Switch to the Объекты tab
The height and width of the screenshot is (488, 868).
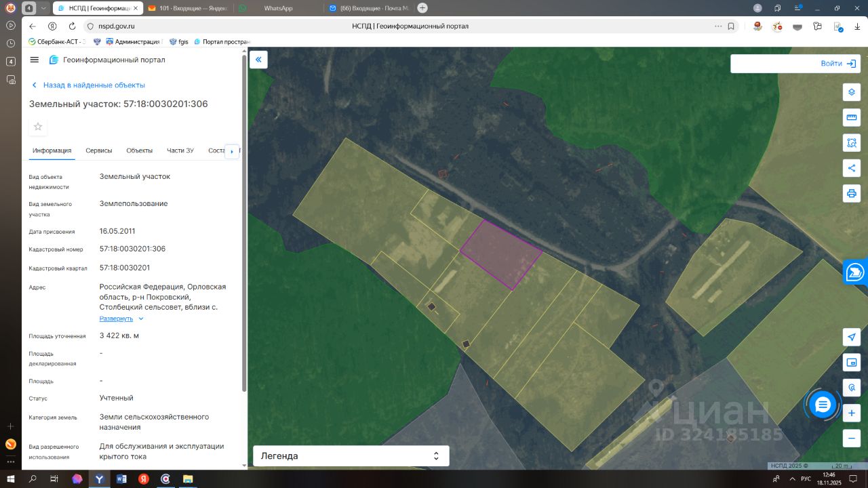[x=140, y=150]
